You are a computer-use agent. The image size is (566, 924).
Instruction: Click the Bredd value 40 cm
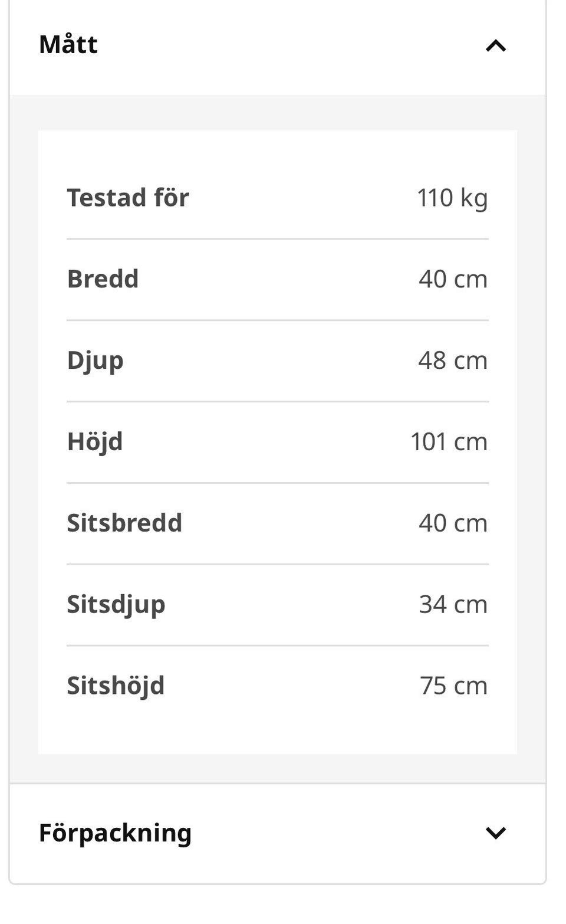[x=453, y=279]
